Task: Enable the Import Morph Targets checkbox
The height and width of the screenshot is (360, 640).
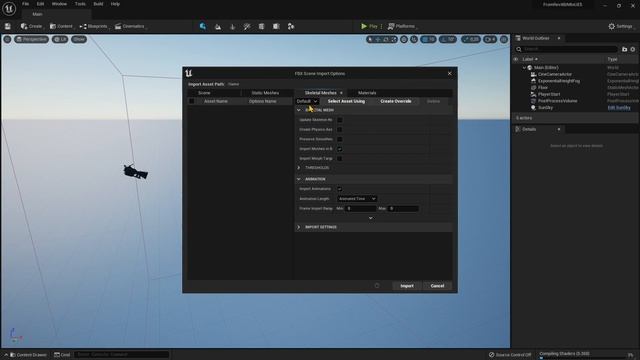Action: [x=340, y=158]
